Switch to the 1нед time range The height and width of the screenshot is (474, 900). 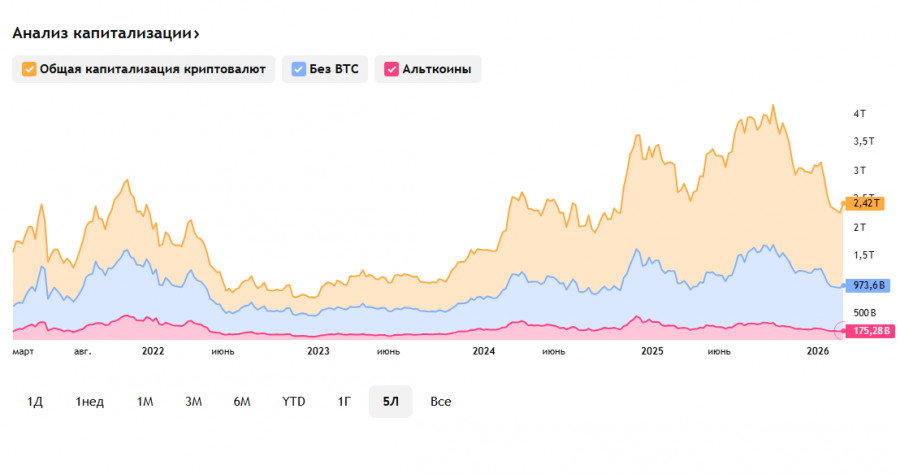pyautogui.click(x=89, y=401)
